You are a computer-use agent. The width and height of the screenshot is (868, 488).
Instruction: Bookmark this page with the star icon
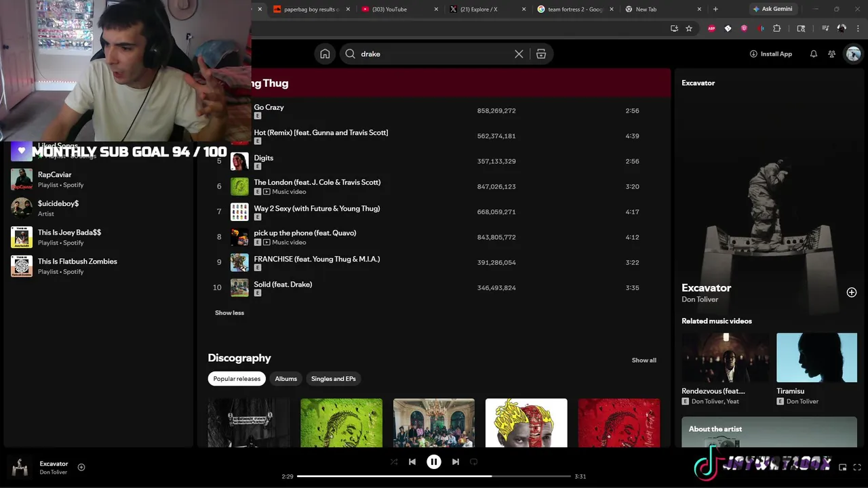point(689,28)
